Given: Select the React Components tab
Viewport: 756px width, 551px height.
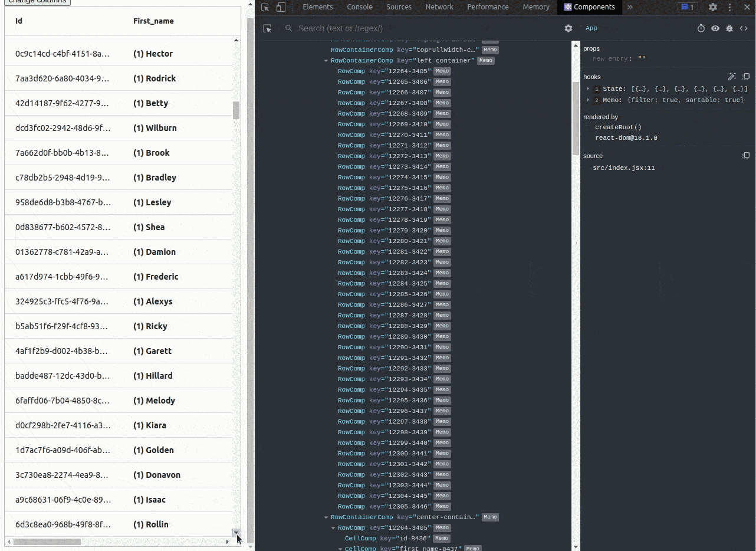Looking at the screenshot, I should 589,7.
